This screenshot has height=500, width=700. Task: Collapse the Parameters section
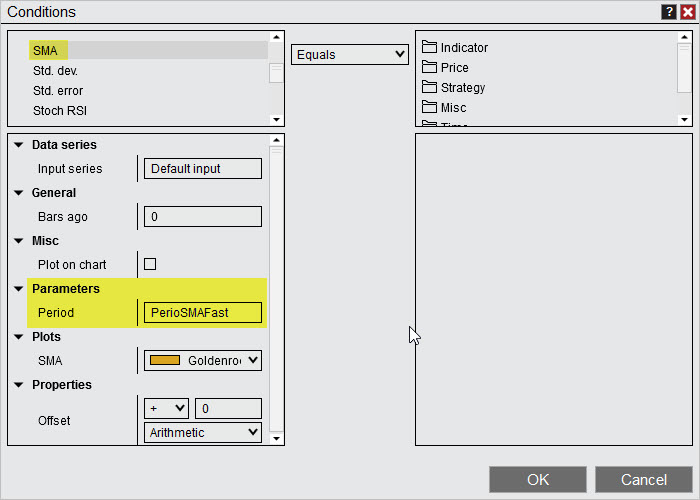[19, 289]
